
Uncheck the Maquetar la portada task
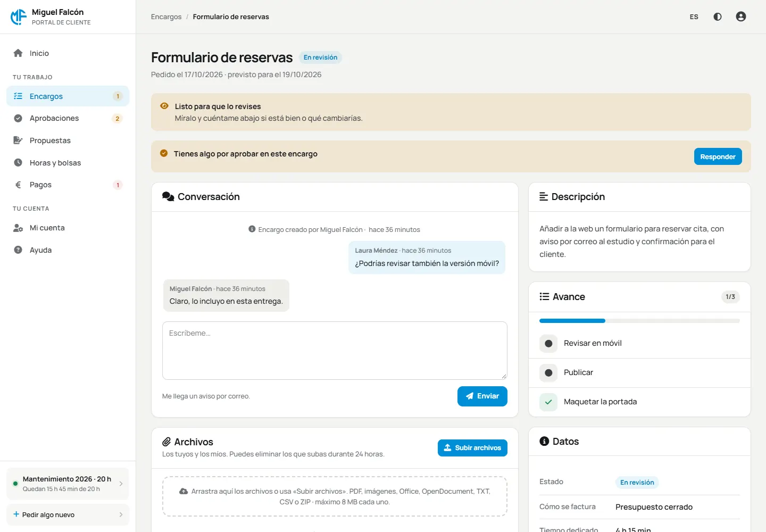point(548,402)
